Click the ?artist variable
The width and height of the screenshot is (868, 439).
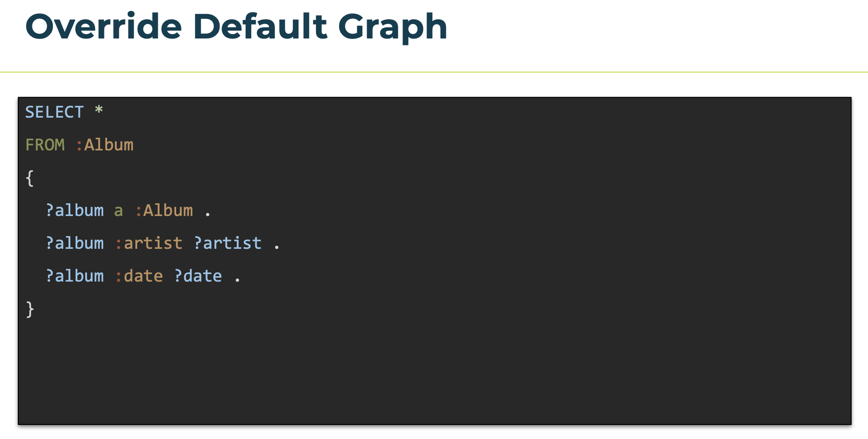(x=228, y=244)
